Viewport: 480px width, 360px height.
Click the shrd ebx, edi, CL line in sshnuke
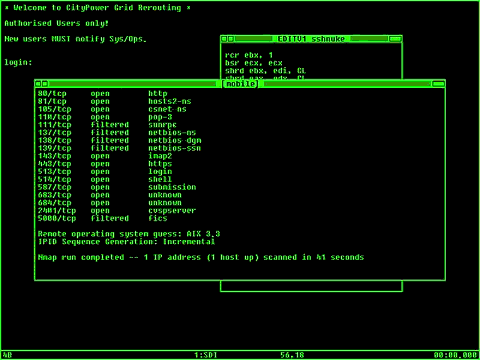click(265, 71)
